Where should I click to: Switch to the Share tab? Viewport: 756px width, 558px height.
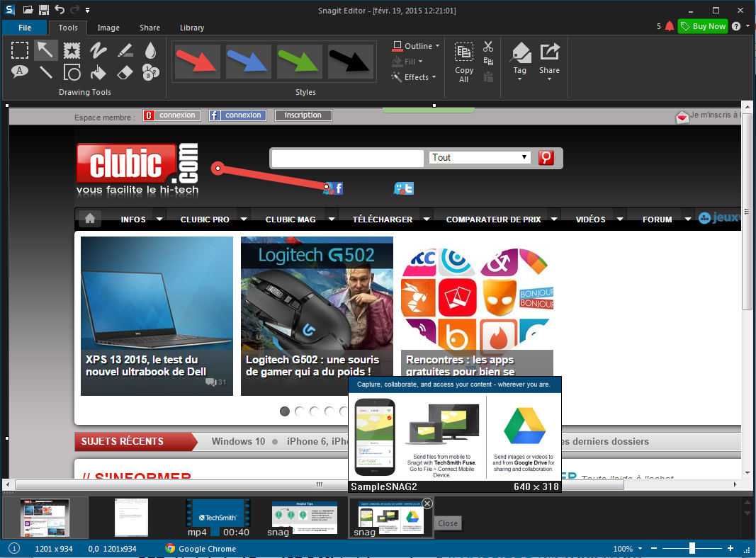tap(149, 28)
